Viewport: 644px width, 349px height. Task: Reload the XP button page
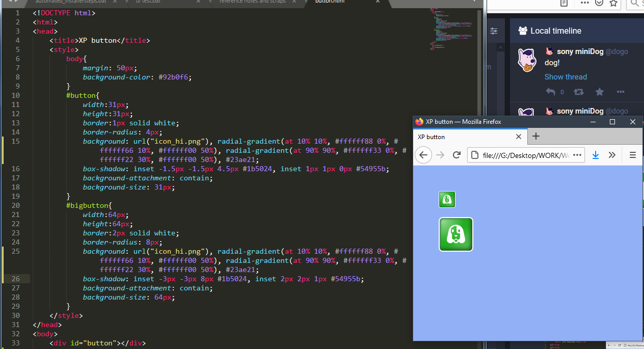(457, 155)
